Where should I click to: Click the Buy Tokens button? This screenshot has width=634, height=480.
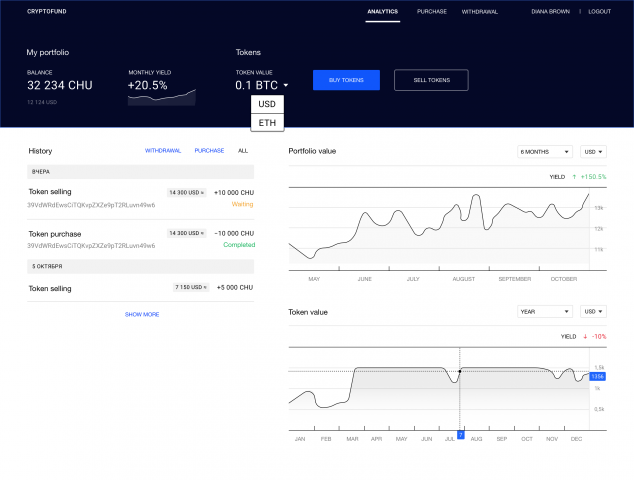[346, 80]
